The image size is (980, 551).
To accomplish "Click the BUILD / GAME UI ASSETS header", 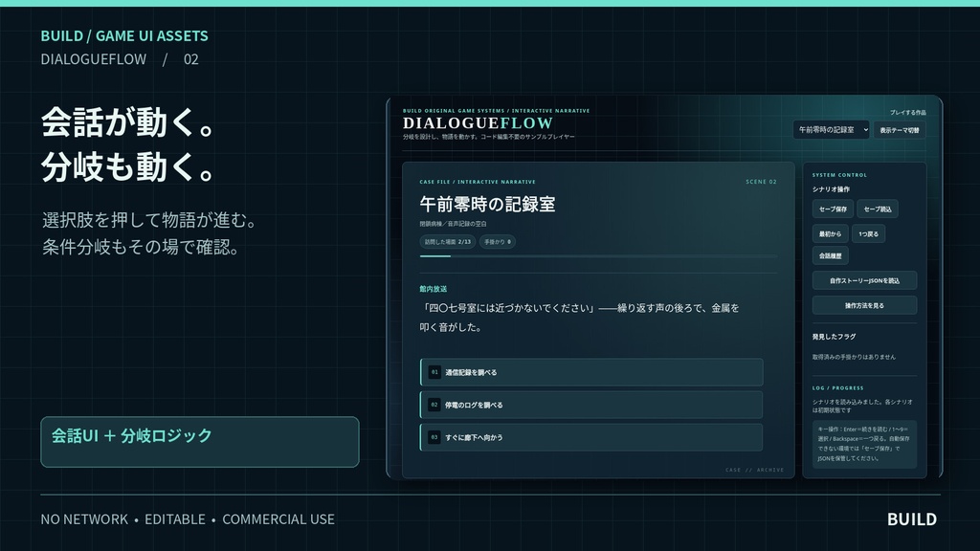I will 124,36.
